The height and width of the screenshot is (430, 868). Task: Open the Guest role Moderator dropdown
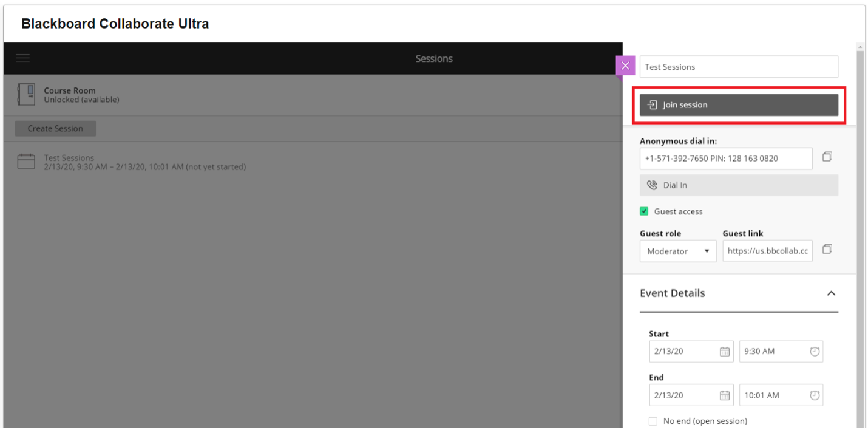(x=678, y=251)
